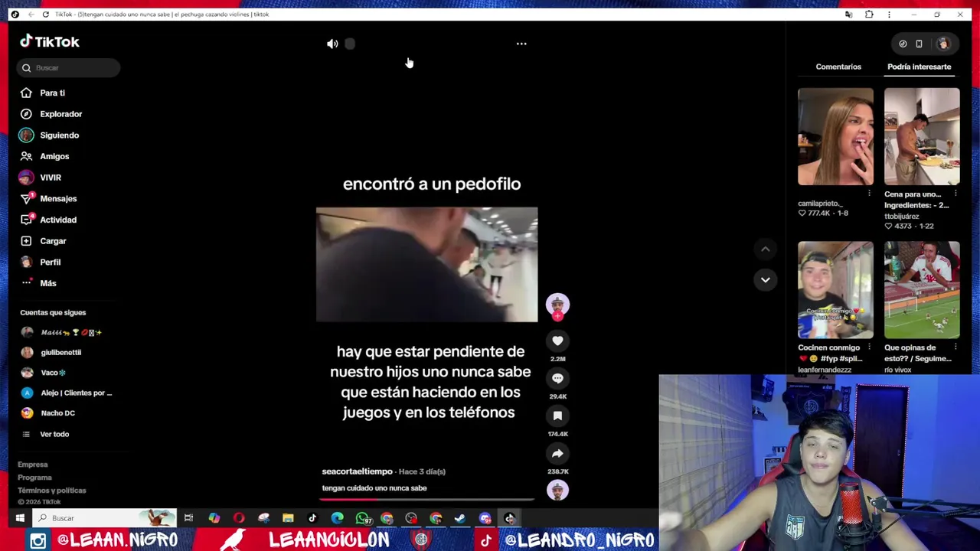Open the three-dot video options menu

coord(521,44)
